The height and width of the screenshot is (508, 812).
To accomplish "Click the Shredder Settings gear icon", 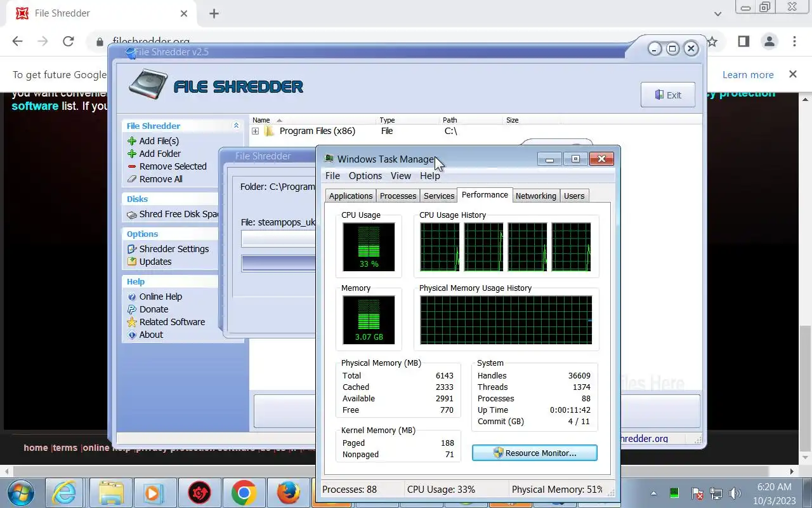I will pyautogui.click(x=132, y=249).
